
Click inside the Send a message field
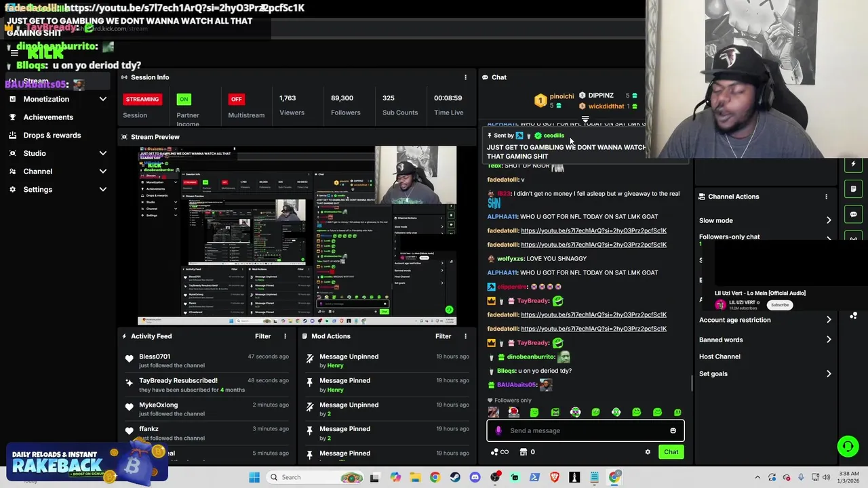[x=585, y=430]
